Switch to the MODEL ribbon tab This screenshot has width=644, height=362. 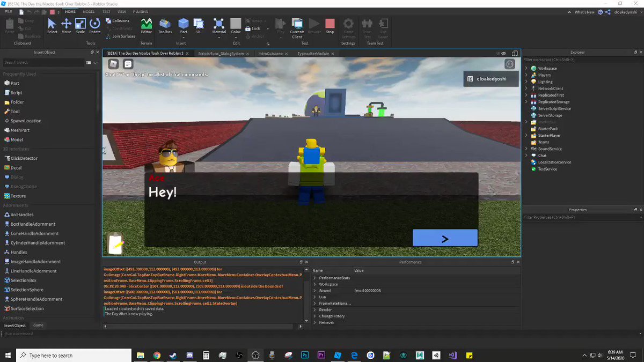(x=89, y=11)
